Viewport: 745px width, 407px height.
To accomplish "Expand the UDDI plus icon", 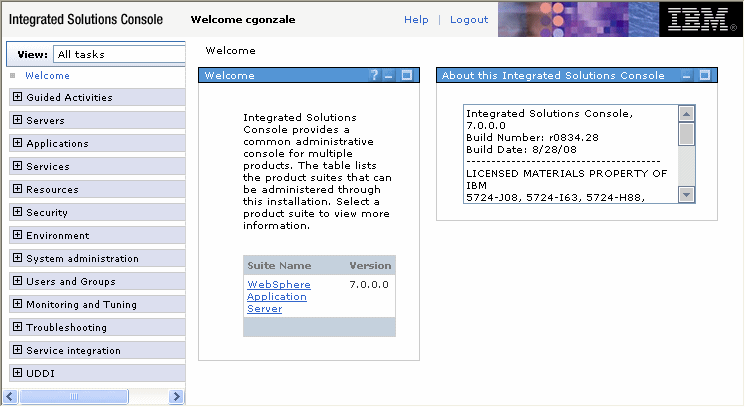I will pyautogui.click(x=18, y=373).
